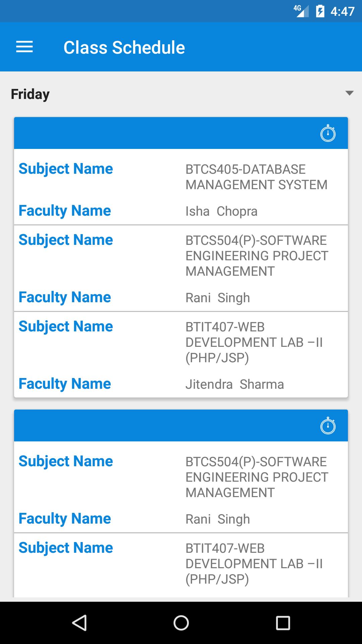Tap the blue header of the first card
The height and width of the screenshot is (644, 362).
click(x=181, y=133)
